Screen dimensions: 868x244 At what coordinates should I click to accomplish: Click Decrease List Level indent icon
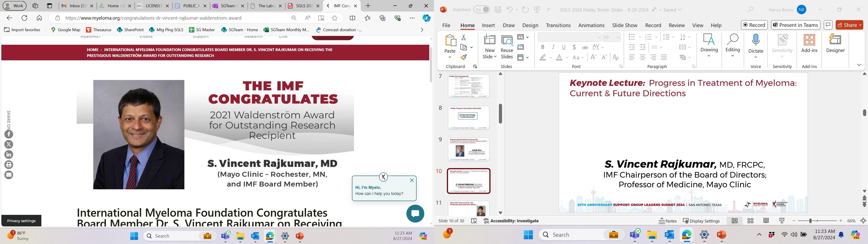632,47
